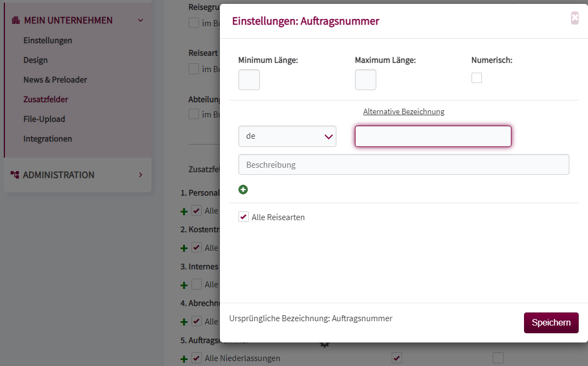The width and height of the screenshot is (588, 366).
Task: Click into the Beschreibung field
Action: pos(404,164)
